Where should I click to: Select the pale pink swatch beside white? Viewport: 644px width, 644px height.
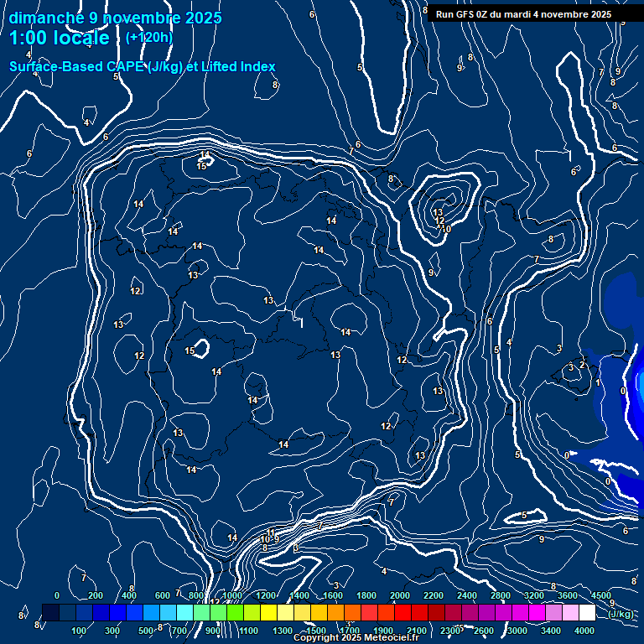coord(570,612)
